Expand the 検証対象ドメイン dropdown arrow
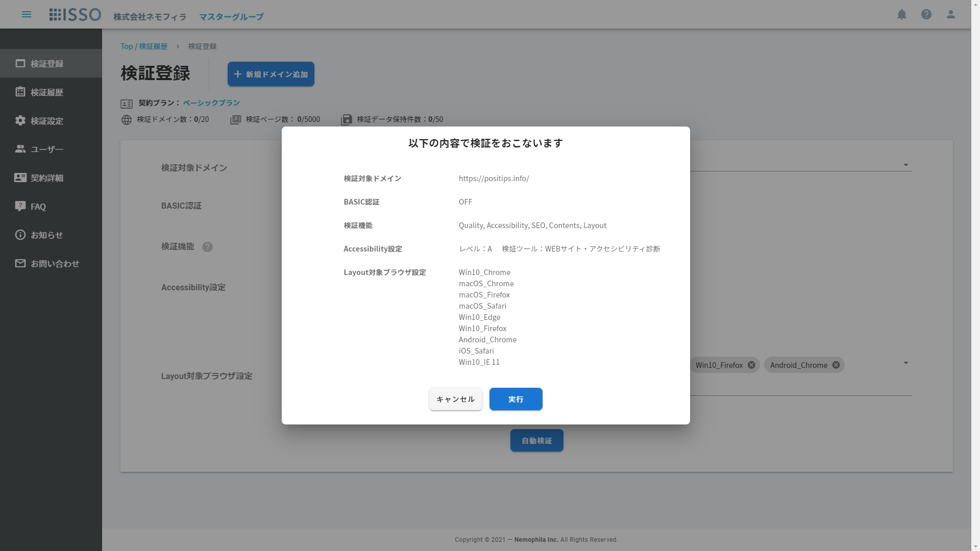Screen dimensions: 980x551 tap(906, 165)
